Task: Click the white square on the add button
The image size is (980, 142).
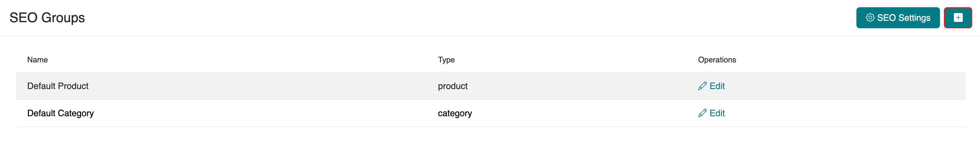Action: [958, 18]
